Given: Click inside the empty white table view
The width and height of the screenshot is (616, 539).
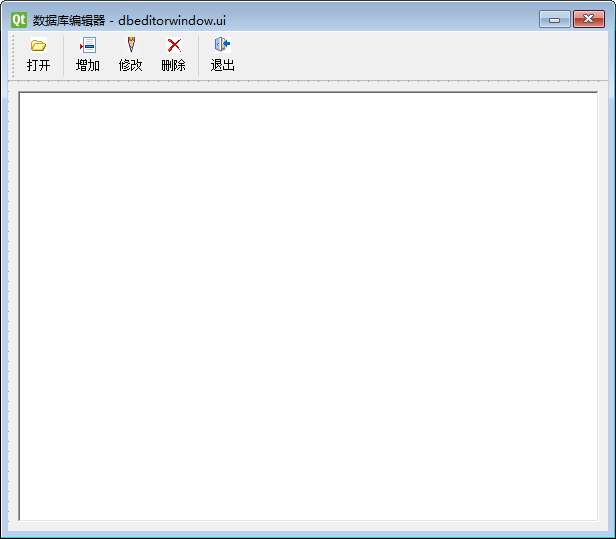Looking at the screenshot, I should (x=308, y=306).
